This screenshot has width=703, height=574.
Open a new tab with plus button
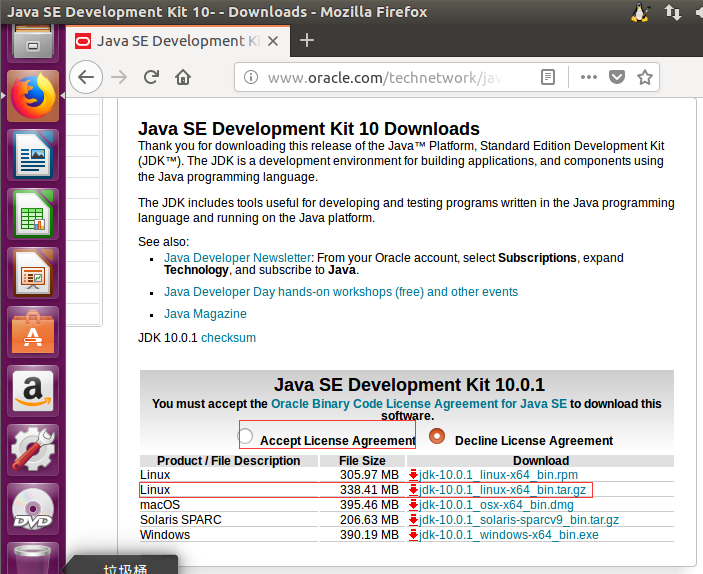[307, 40]
